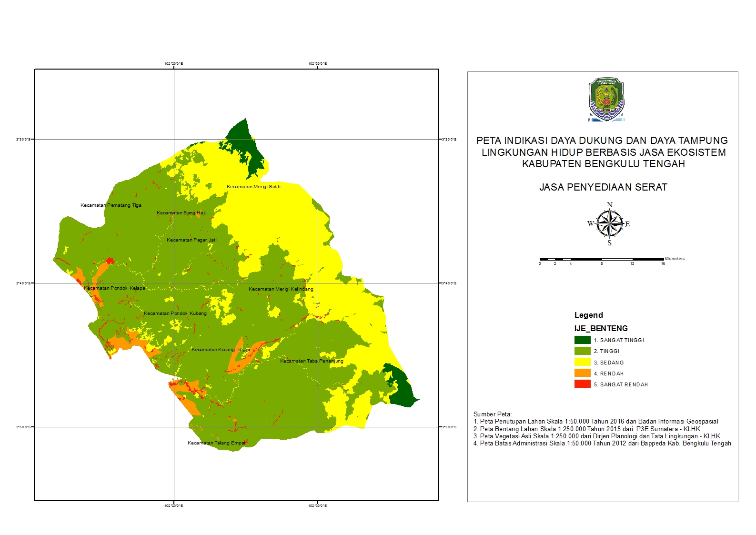The height and width of the screenshot is (535, 756).
Task: Select the orange Rendah legend swatch
Action: pos(582,373)
